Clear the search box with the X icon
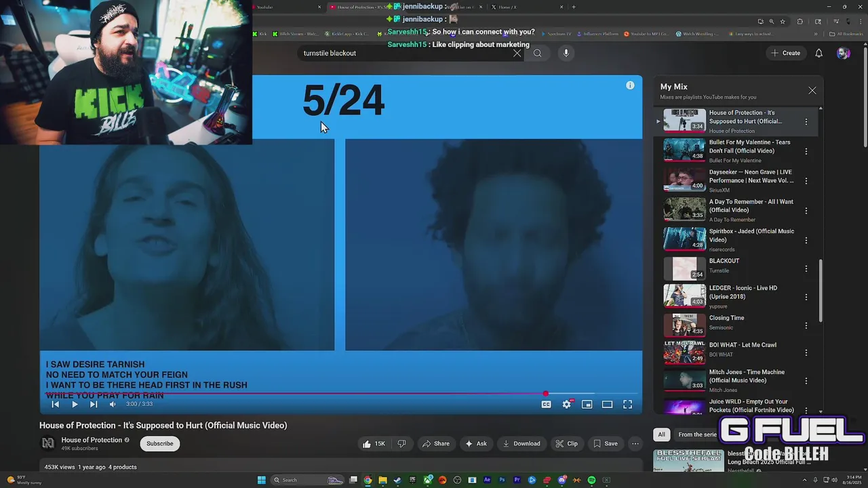868x488 pixels. (517, 53)
